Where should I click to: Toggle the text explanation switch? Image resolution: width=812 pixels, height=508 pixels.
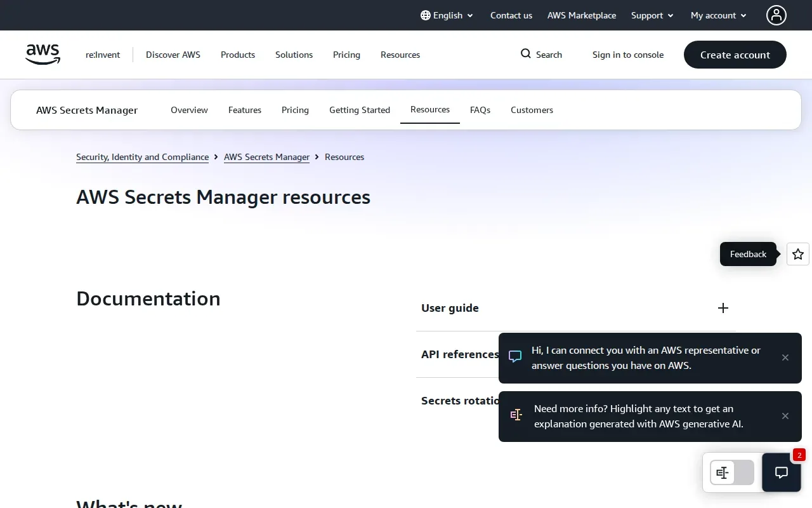coord(732,472)
